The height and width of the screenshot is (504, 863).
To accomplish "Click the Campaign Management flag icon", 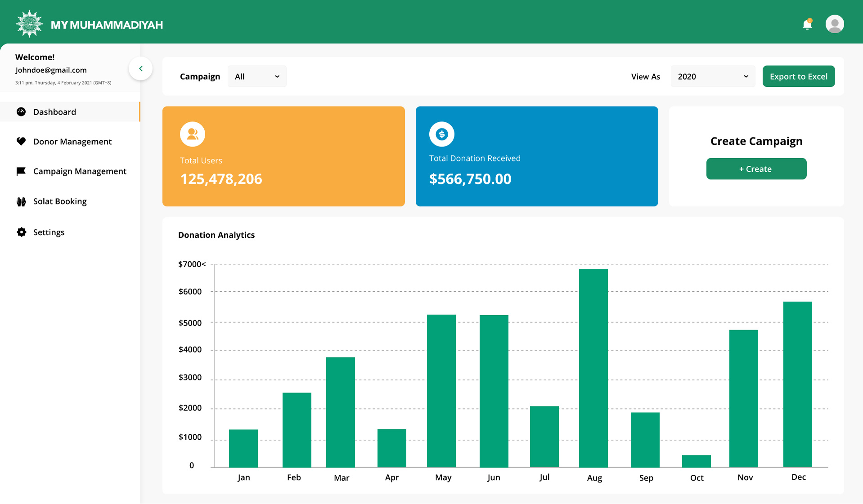I will tap(21, 171).
